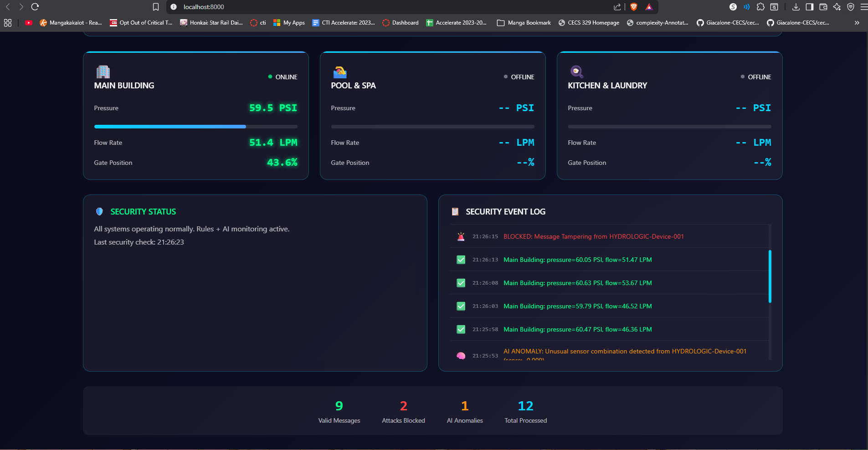The image size is (868, 450).
Task: Select the 43.6% gate position value
Action: (x=282, y=163)
